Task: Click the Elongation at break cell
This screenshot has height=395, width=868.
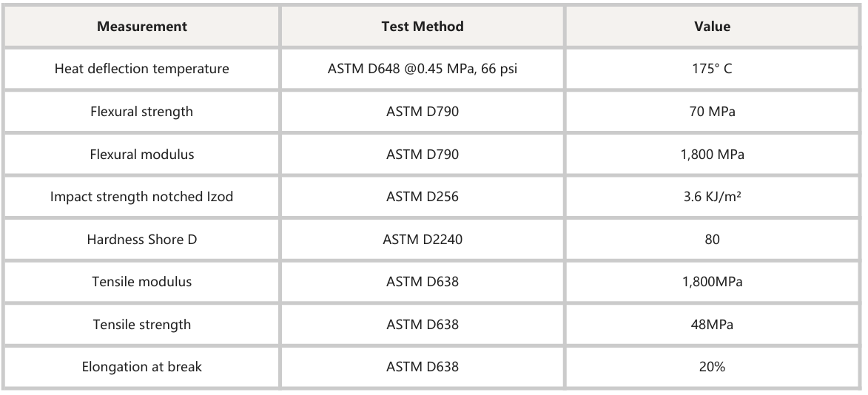Action: pos(142,367)
